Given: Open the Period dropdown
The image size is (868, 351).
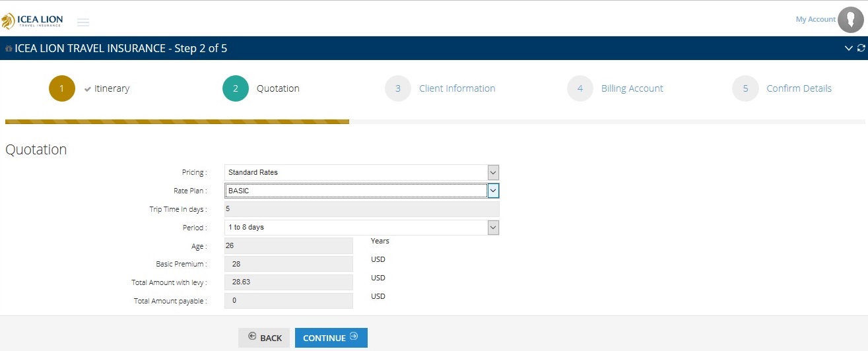Looking at the screenshot, I should pyautogui.click(x=361, y=227).
